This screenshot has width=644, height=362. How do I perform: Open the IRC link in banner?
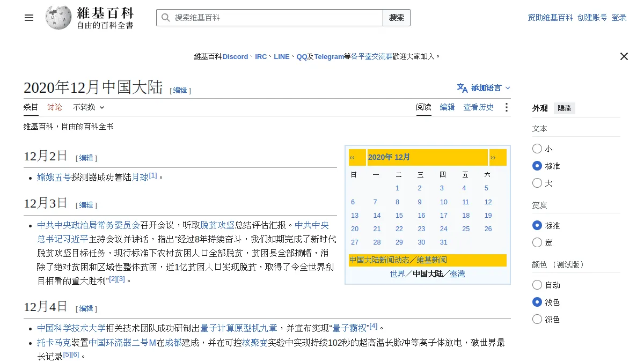point(261,56)
